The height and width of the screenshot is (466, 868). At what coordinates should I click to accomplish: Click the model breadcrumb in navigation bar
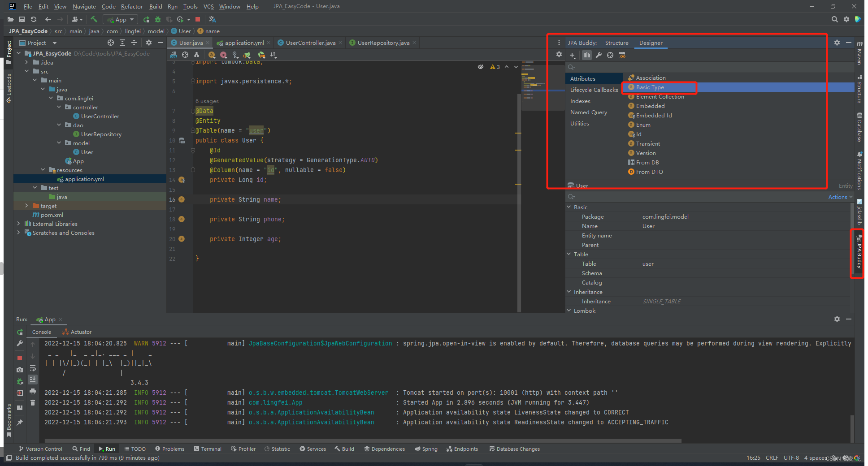tap(156, 31)
